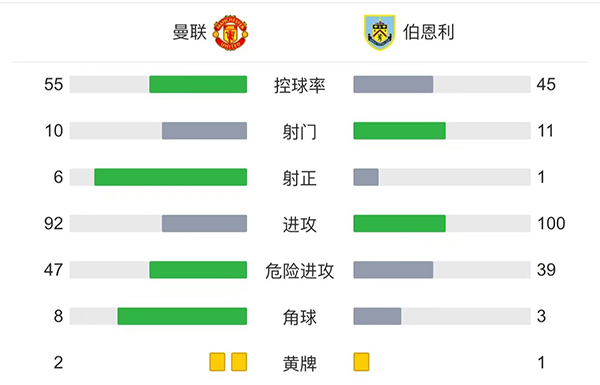Click Burnley's green shots bar
This screenshot has width=600, height=385.
[x=399, y=131]
